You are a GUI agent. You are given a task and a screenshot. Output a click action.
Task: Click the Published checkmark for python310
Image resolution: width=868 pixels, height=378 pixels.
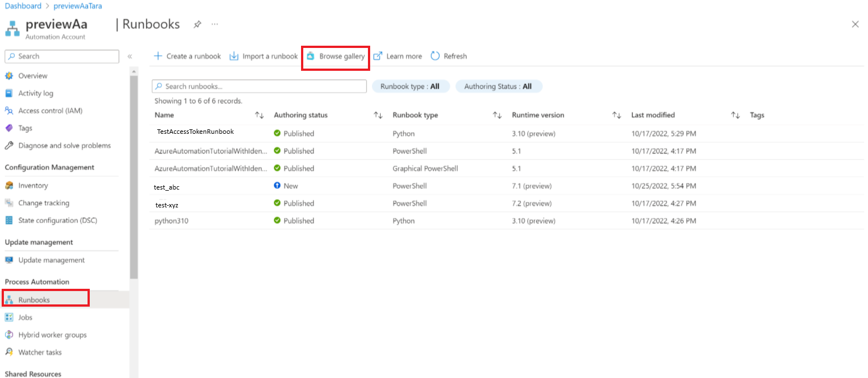[x=277, y=220]
